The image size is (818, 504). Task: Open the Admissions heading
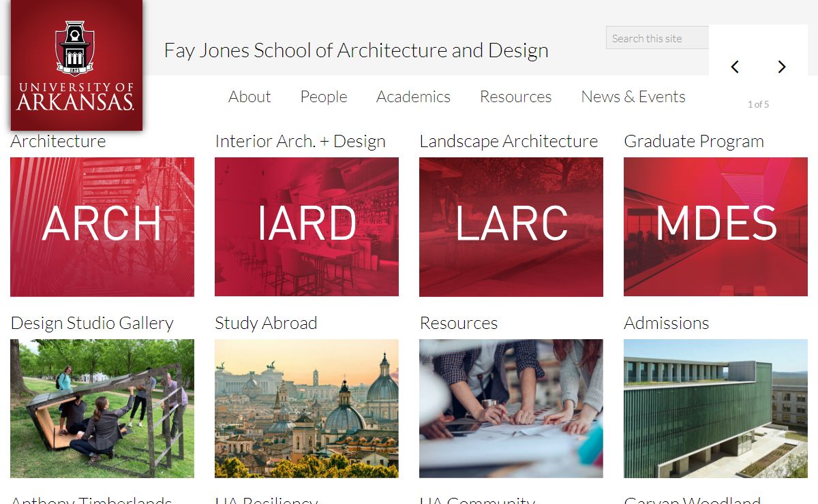(667, 323)
